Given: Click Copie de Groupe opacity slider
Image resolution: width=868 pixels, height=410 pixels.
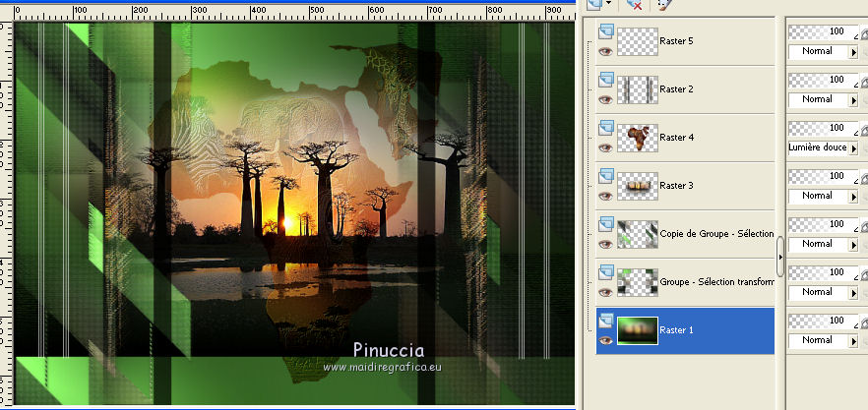Looking at the screenshot, I should point(823,224).
